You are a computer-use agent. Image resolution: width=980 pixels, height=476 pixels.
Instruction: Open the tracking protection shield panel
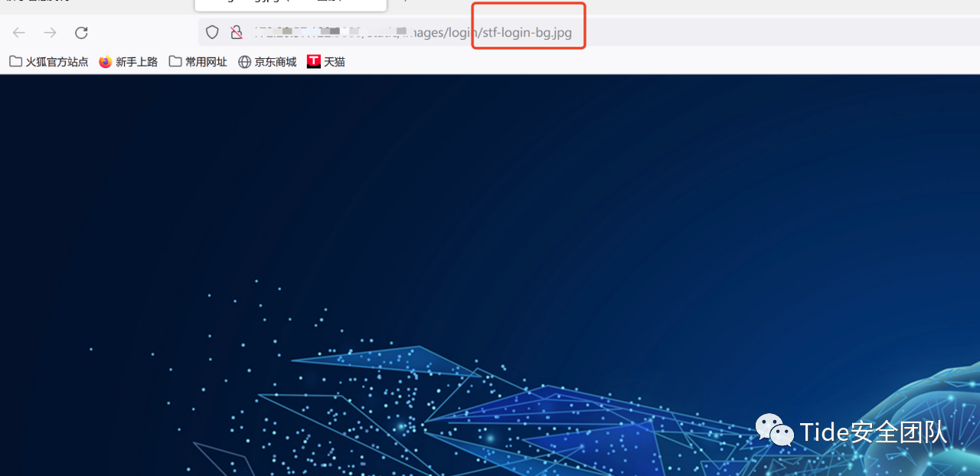tap(212, 33)
